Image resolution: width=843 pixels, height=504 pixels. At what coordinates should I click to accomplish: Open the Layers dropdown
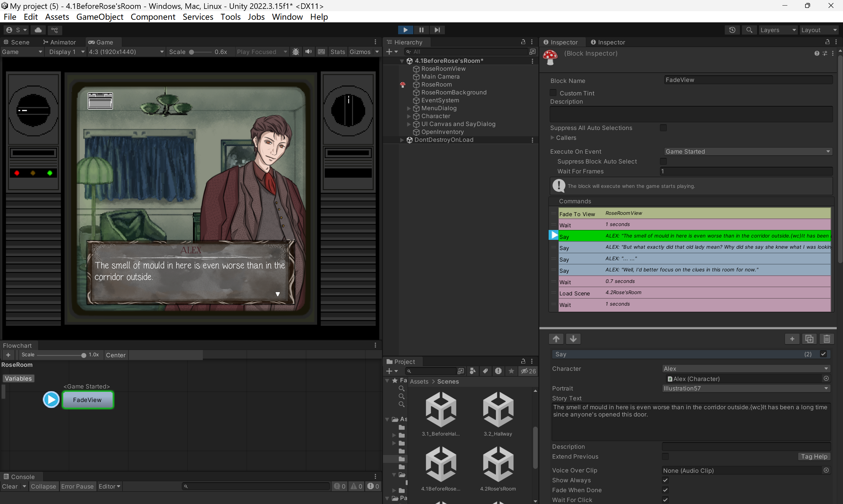click(x=778, y=30)
